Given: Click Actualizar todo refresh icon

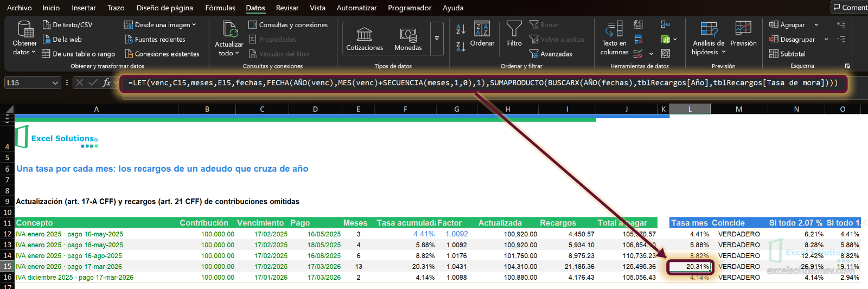Looking at the screenshot, I should tap(229, 30).
